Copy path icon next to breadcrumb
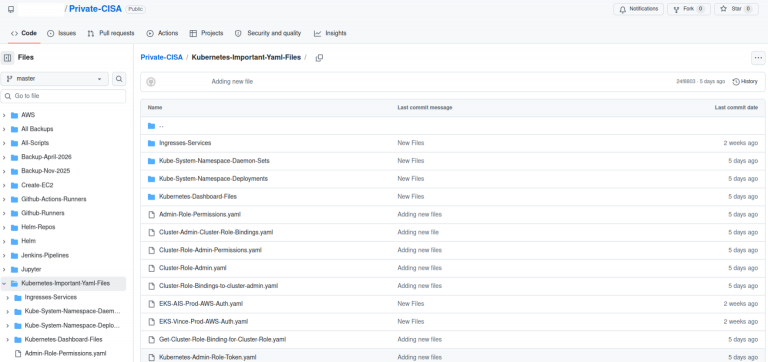This screenshot has height=362, width=768. pos(319,58)
